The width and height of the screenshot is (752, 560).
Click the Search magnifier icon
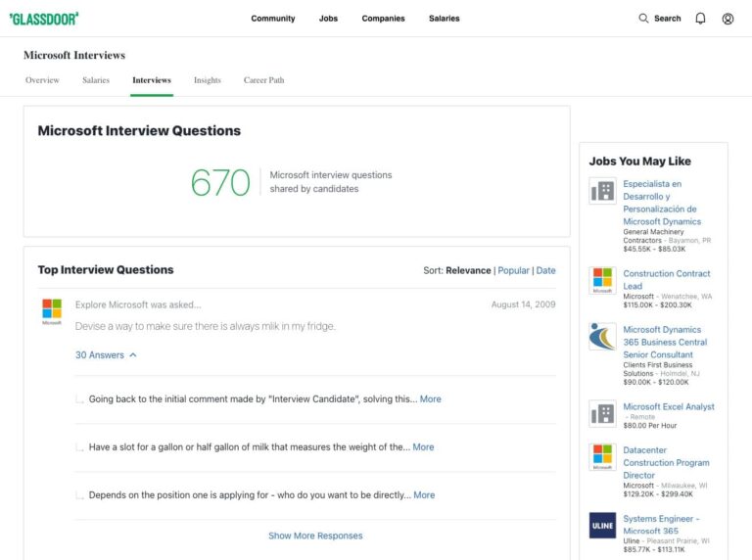pos(643,18)
